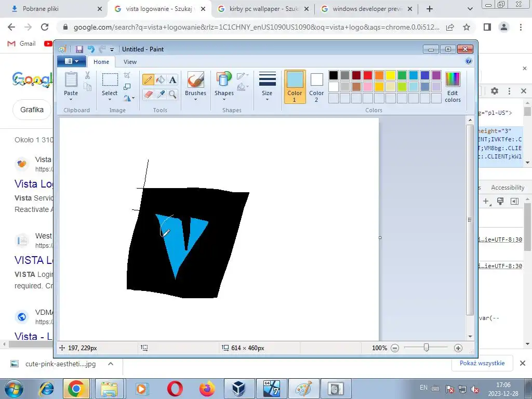Expand the Shapes gallery dropdown

224,100
